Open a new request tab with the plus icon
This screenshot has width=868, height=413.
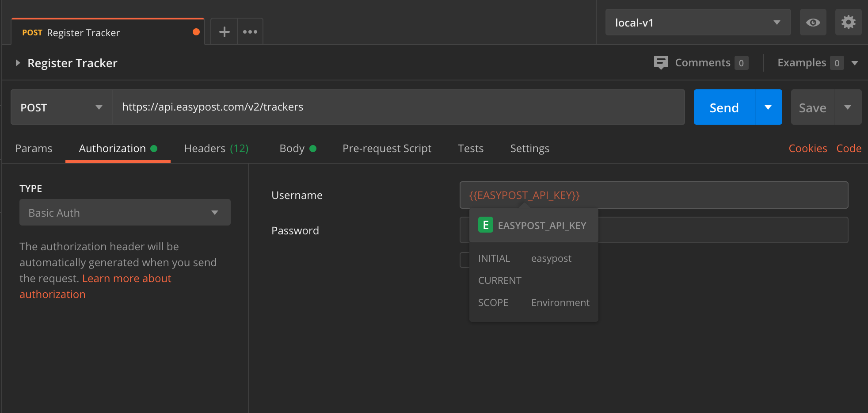pyautogui.click(x=224, y=31)
